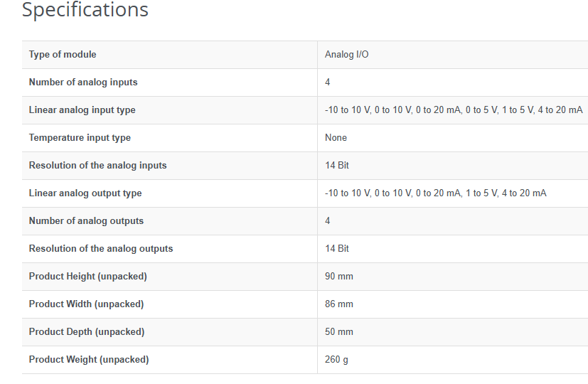Click the Specifications heading
Viewport: 588px width, 384px height.
pos(85,10)
